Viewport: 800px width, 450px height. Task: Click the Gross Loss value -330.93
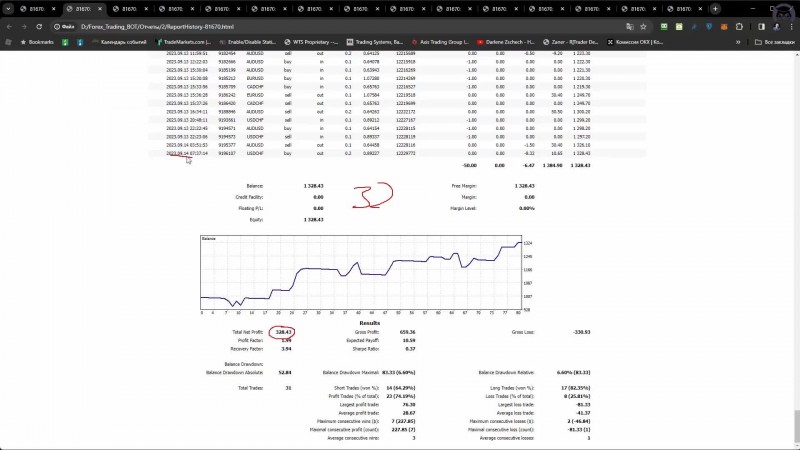coord(582,332)
